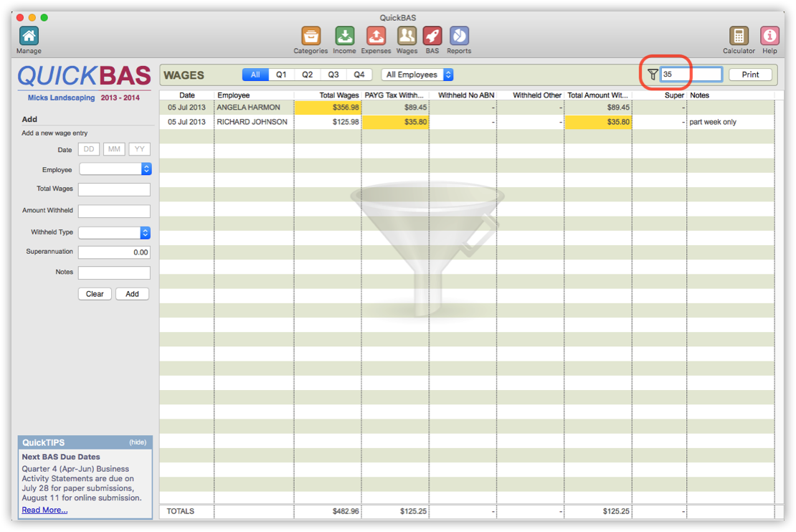796x532 pixels.
Task: Select the All quarters tab
Action: click(255, 74)
